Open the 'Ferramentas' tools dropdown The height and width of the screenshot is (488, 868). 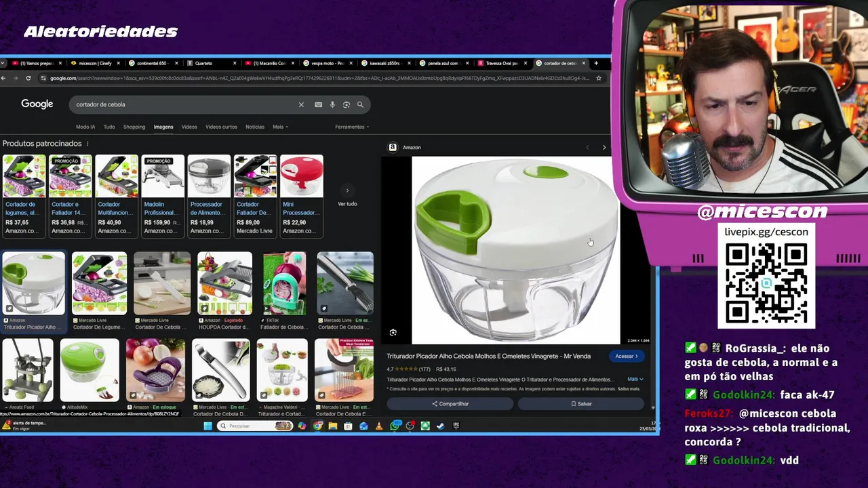[x=352, y=127]
